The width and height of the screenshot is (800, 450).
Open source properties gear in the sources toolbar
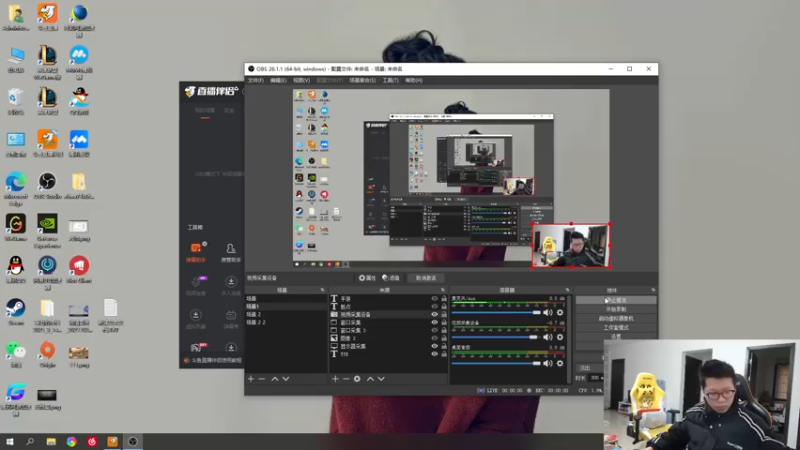coord(357,379)
